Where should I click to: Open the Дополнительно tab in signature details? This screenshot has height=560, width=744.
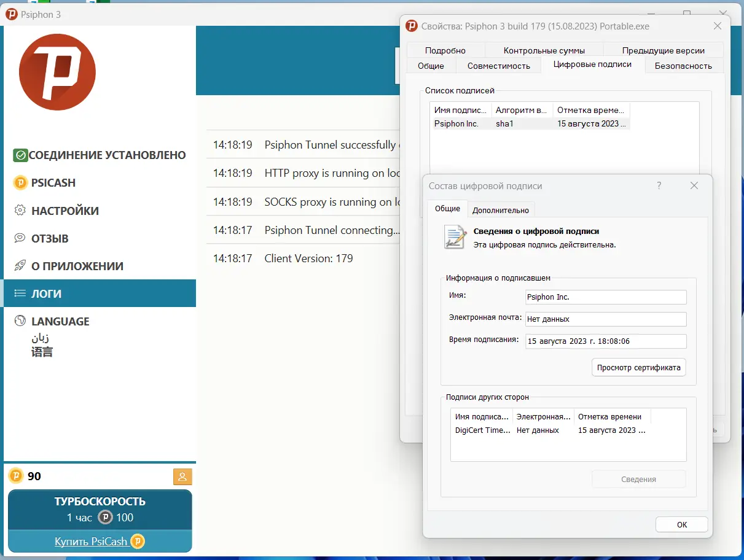point(501,209)
